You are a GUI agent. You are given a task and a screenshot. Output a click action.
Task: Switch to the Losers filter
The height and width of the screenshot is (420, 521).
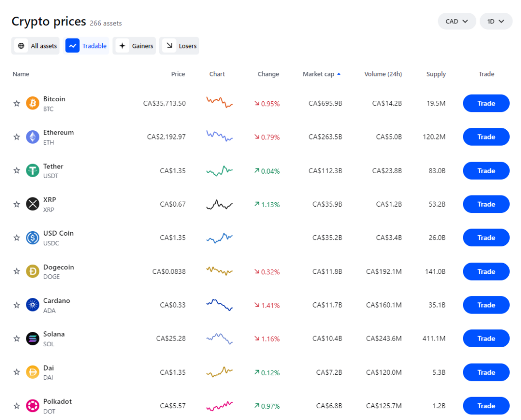coord(179,46)
